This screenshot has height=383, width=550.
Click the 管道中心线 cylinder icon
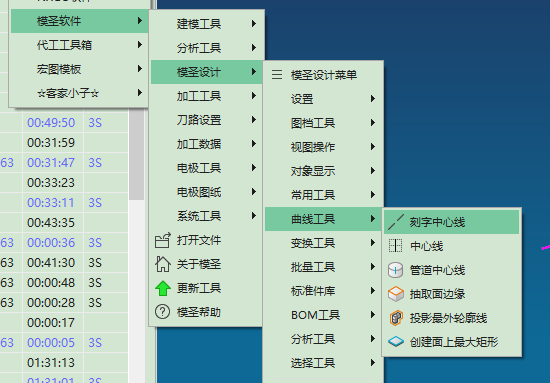coord(396,270)
